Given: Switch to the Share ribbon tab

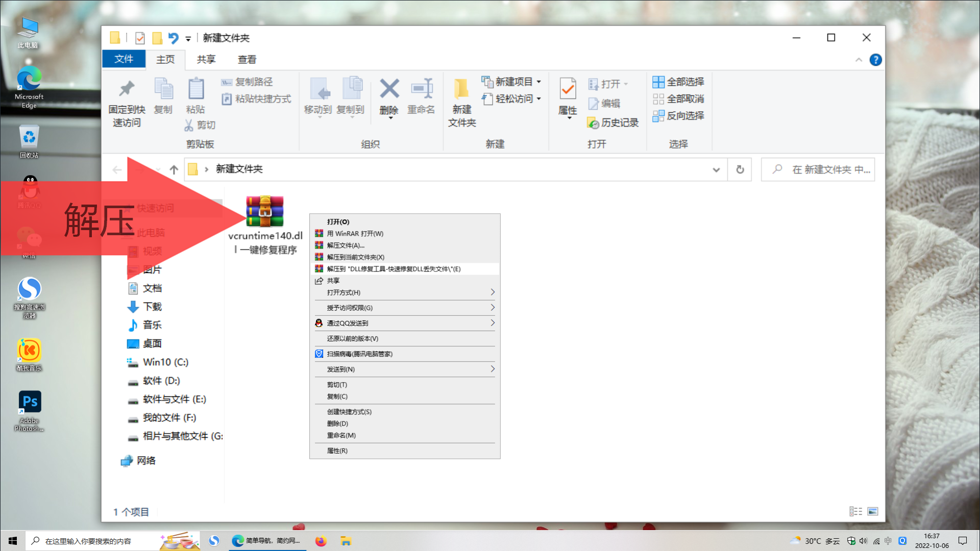Looking at the screenshot, I should coord(206,60).
